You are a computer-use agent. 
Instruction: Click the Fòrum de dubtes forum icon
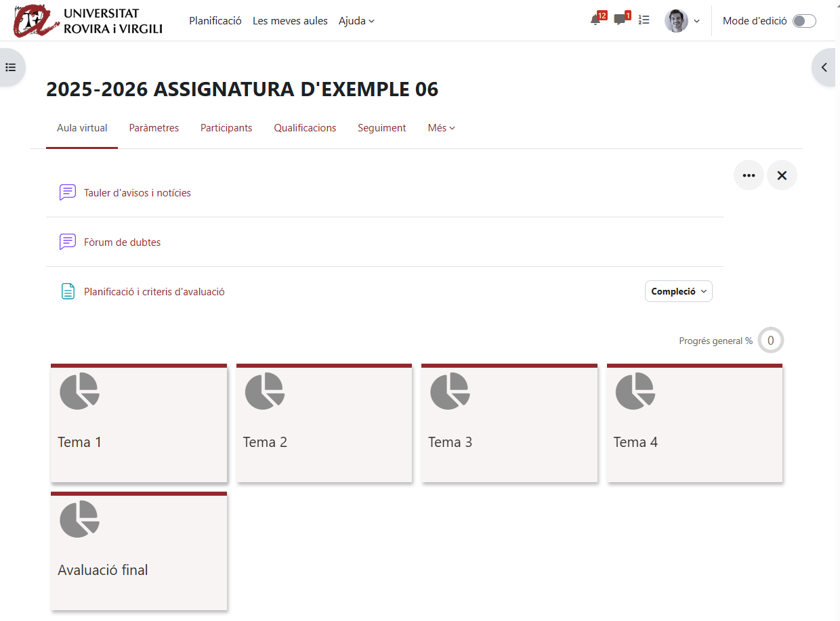[x=68, y=242]
